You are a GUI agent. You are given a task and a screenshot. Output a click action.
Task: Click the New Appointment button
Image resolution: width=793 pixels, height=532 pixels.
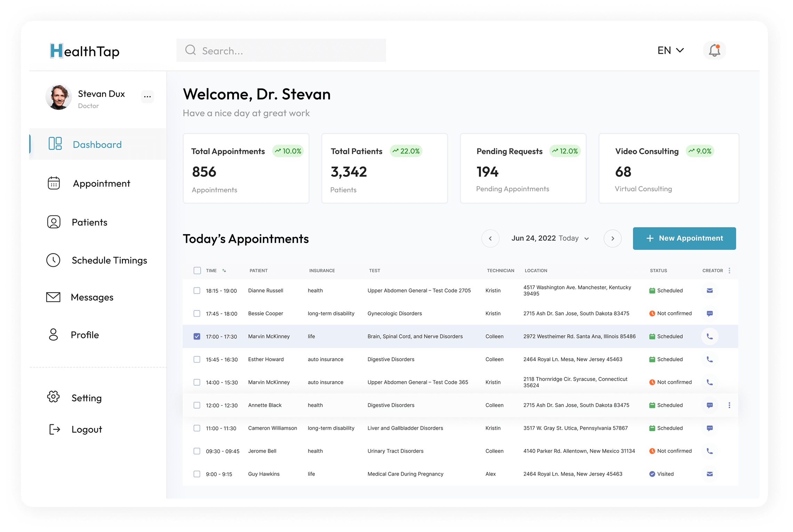pyautogui.click(x=684, y=238)
